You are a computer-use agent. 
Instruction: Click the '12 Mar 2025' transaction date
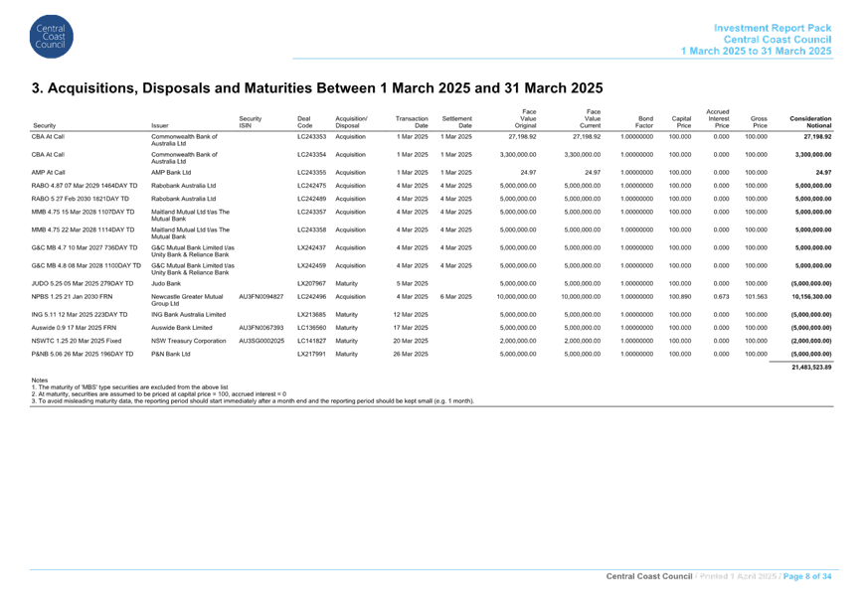(411, 315)
